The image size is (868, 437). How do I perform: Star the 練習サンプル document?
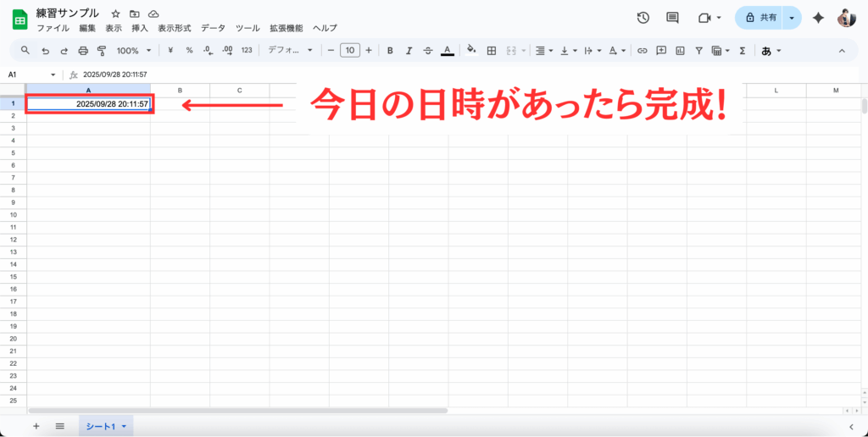click(115, 14)
